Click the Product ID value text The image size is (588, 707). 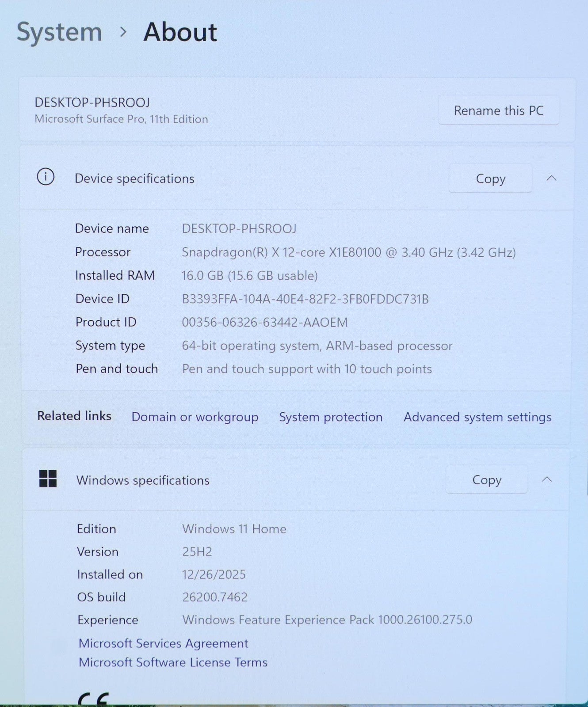point(264,322)
